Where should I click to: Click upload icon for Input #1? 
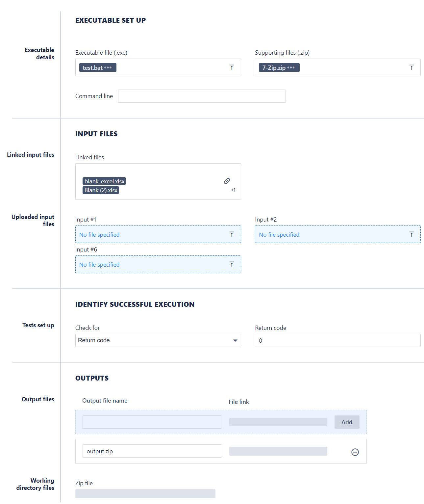pos(232,234)
